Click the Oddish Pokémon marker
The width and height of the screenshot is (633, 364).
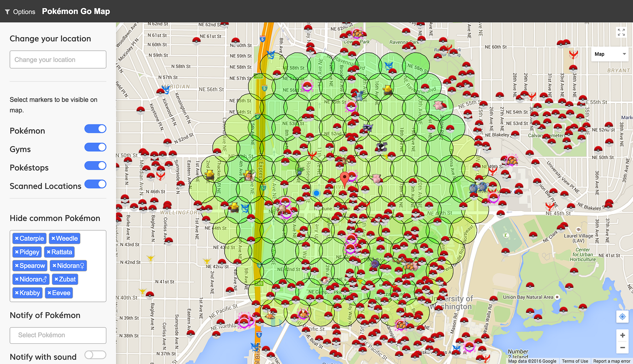(x=300, y=171)
